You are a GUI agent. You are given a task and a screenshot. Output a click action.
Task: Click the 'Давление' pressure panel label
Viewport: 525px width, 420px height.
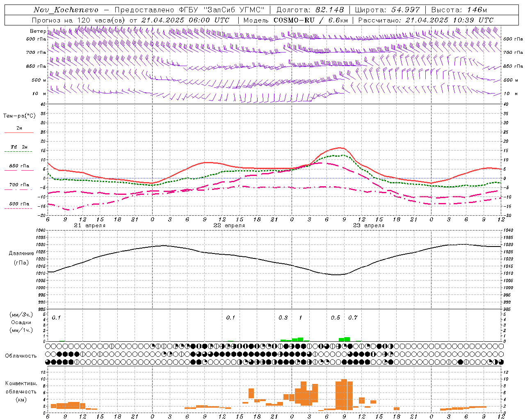[21, 253]
